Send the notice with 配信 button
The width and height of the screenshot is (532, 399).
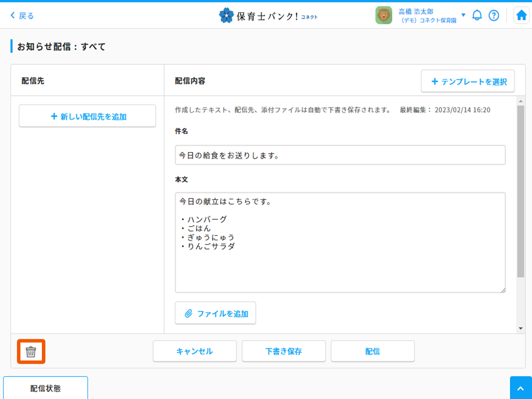(x=372, y=351)
